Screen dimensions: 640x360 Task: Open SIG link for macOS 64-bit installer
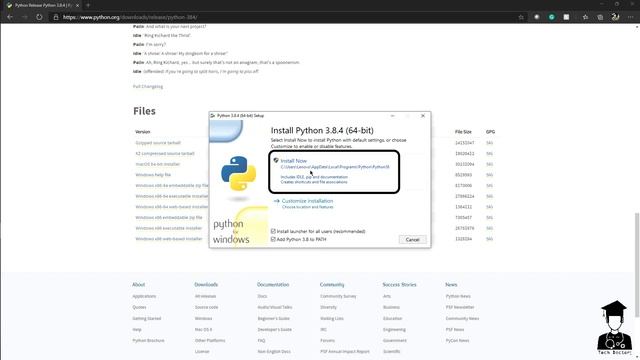pyautogui.click(x=489, y=164)
